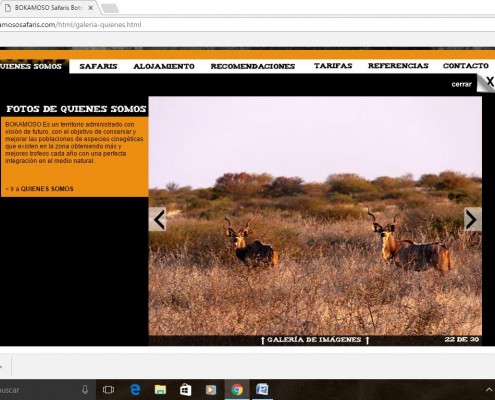Activate search microphone icon
495x400 pixels.
pos(85,389)
